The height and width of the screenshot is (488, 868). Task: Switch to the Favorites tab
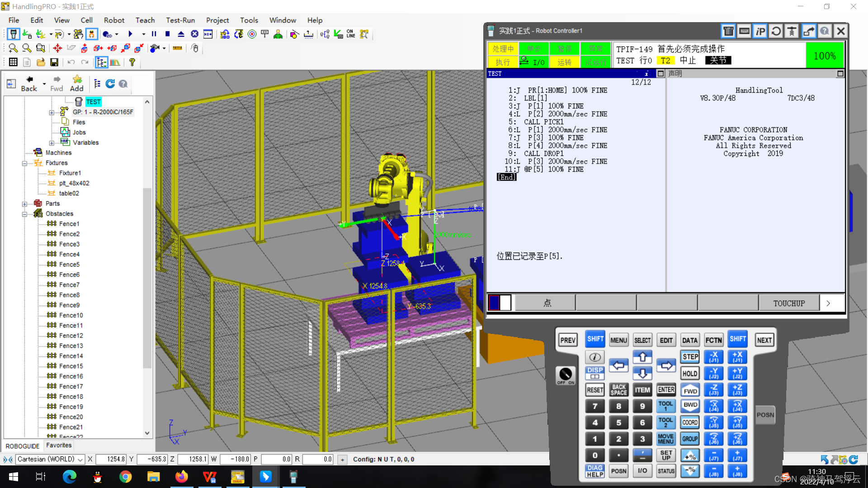click(59, 446)
